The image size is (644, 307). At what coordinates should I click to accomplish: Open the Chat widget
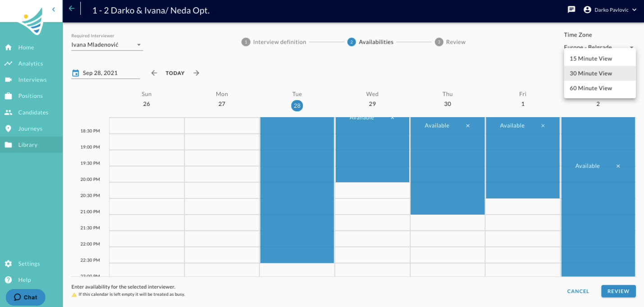pos(26,297)
